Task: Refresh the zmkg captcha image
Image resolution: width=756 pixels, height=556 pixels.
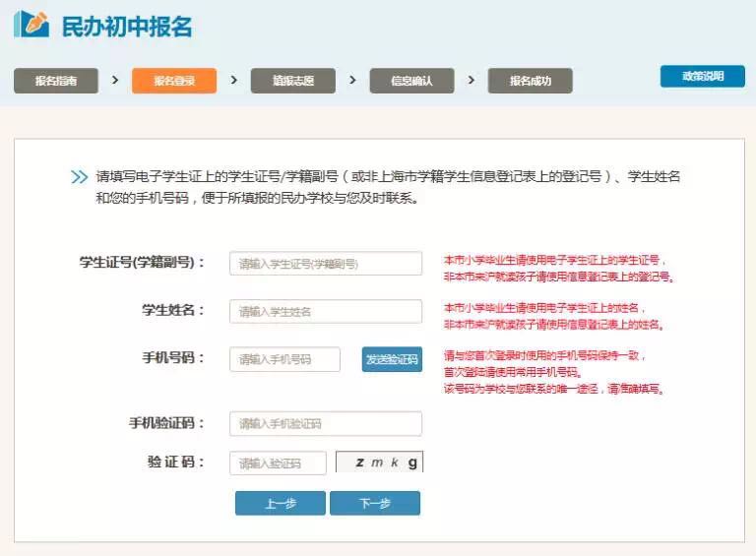Action: click(379, 463)
